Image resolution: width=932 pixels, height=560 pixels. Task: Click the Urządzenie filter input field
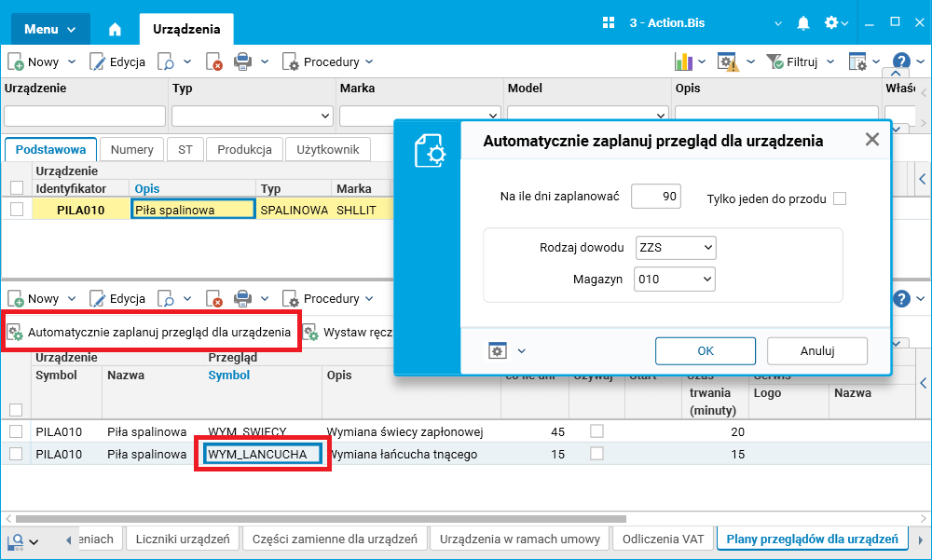click(x=85, y=116)
